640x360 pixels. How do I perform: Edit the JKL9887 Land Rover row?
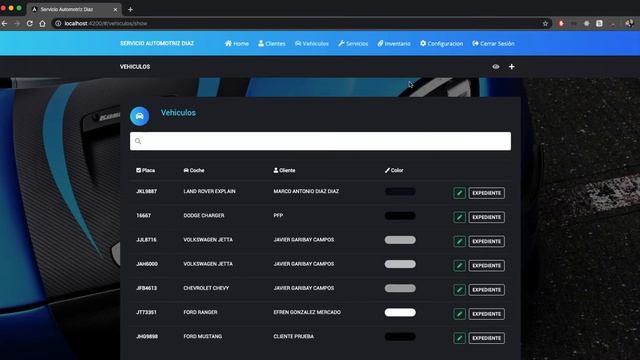coord(459,193)
